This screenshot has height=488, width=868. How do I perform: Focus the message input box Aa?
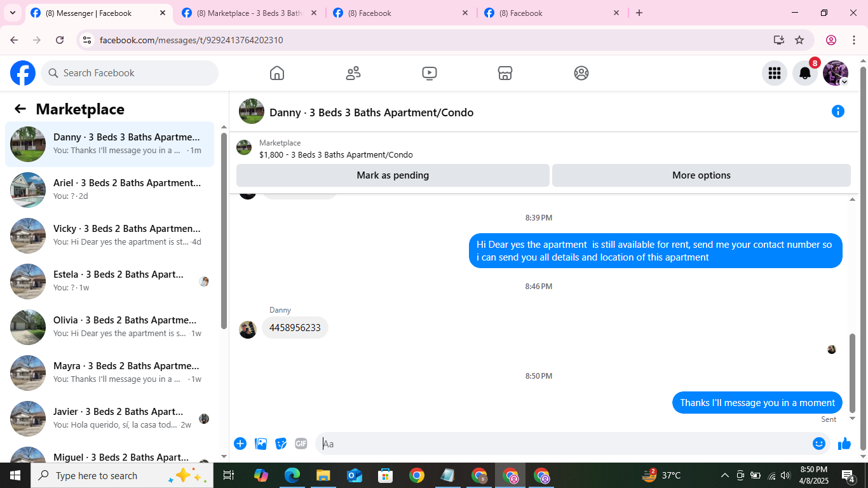(x=563, y=444)
